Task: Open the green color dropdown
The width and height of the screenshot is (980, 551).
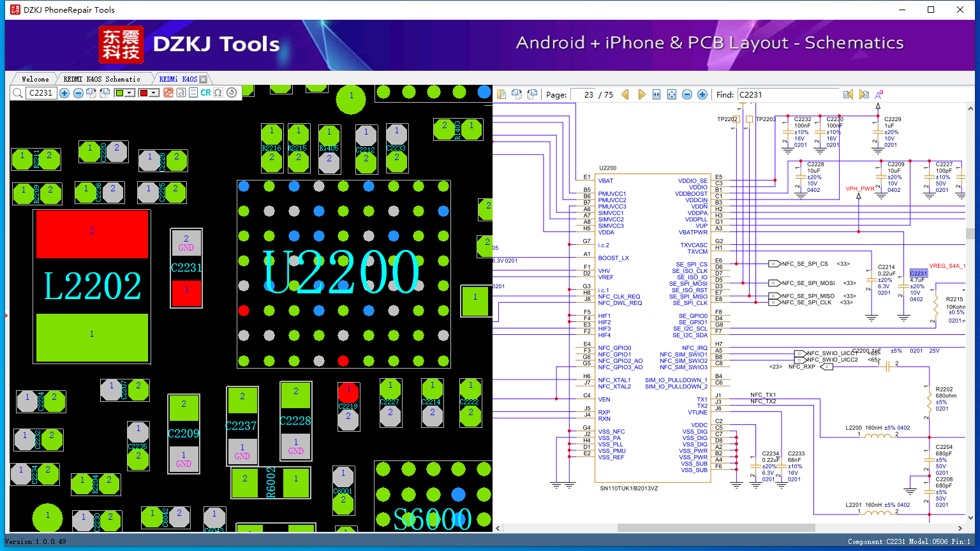Action: [130, 93]
